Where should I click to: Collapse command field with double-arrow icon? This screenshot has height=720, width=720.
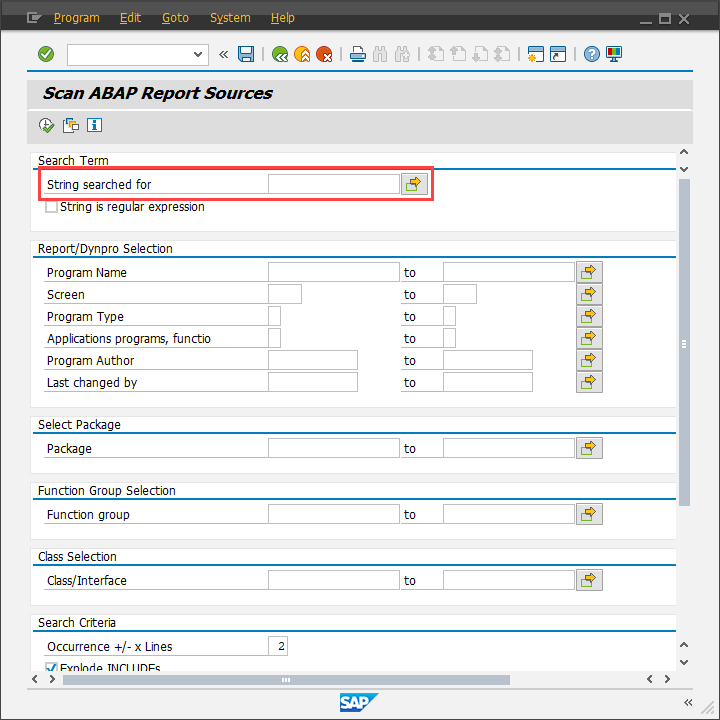pyautogui.click(x=224, y=55)
